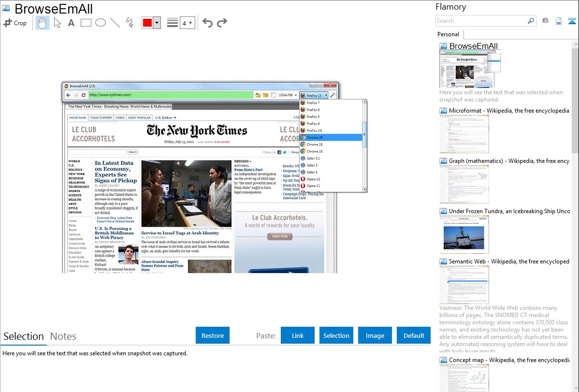Screen dimensions: 579x392
Task: Open the Graph (mathematics) snapshot thumbnail
Action: [x=464, y=184]
